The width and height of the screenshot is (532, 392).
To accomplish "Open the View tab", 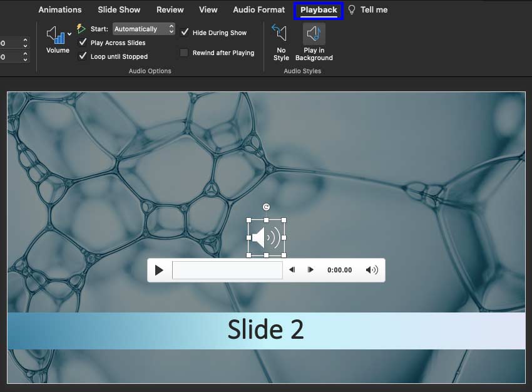I will pyautogui.click(x=208, y=9).
